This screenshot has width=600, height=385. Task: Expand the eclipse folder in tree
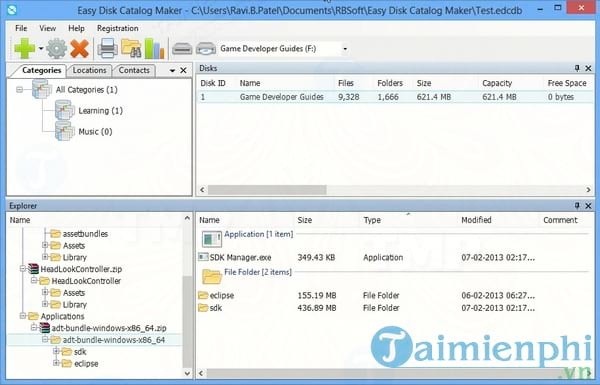pos(56,363)
